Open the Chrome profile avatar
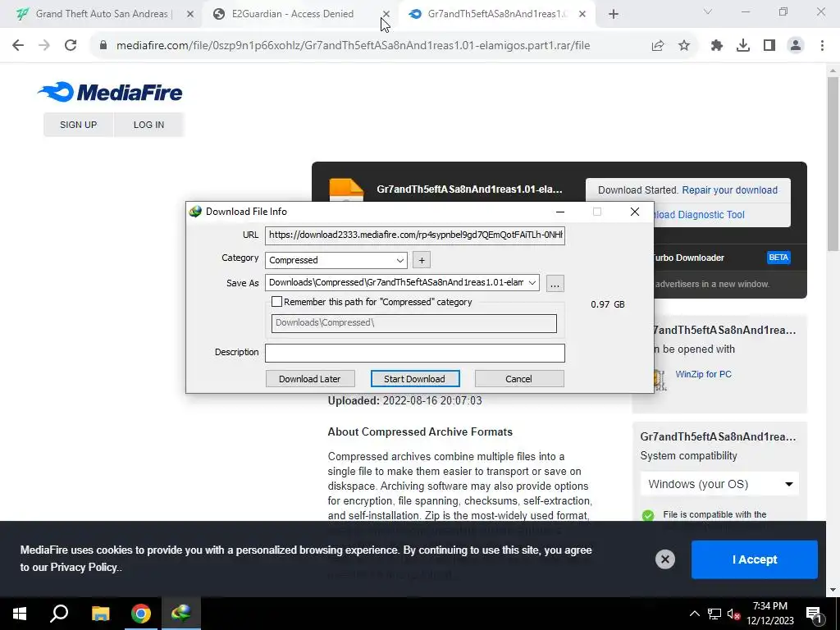 796,46
